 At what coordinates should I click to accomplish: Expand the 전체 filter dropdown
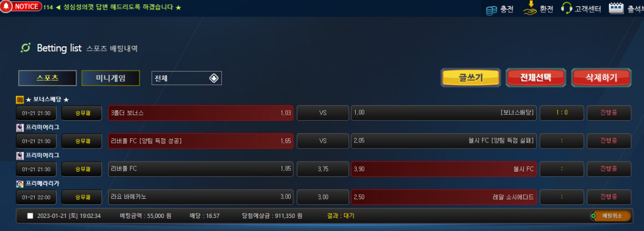click(187, 78)
